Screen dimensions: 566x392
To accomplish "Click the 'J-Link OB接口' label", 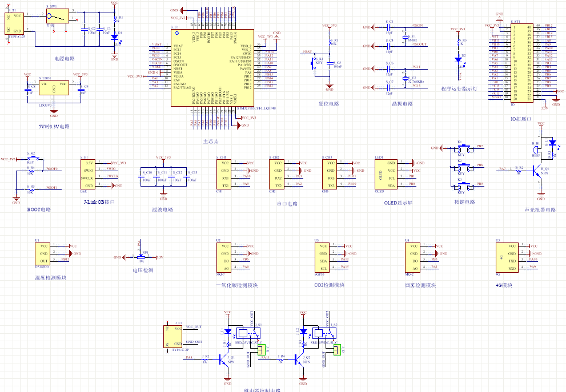I will click(99, 202).
